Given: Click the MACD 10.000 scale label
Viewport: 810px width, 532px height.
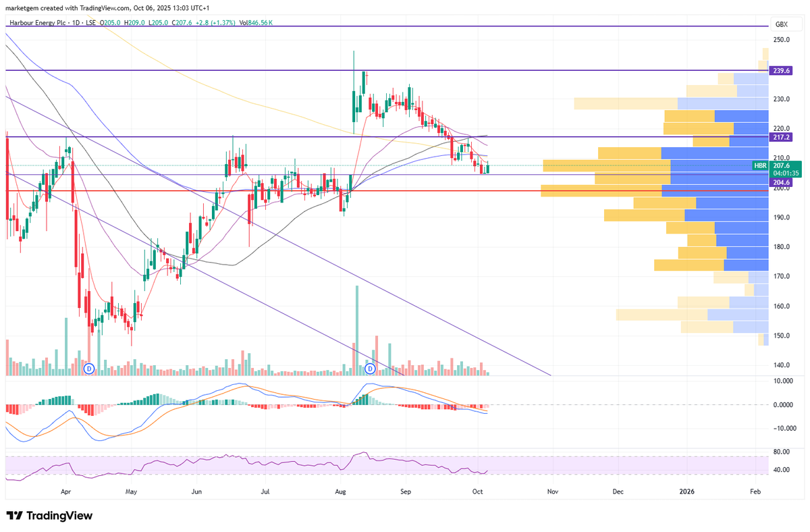Looking at the screenshot, I should (783, 381).
